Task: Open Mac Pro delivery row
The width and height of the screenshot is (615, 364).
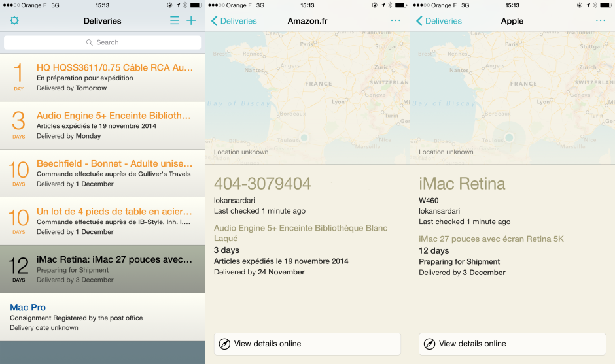Action: pos(102,317)
